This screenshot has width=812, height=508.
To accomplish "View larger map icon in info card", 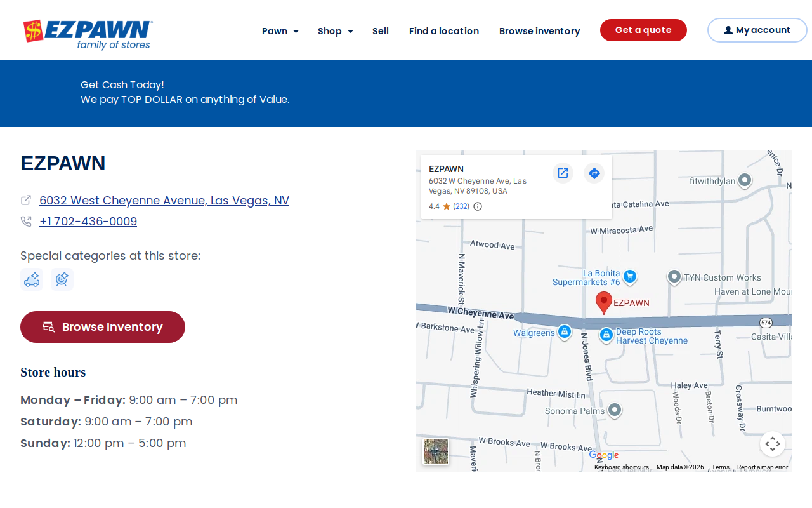I will coord(563,173).
